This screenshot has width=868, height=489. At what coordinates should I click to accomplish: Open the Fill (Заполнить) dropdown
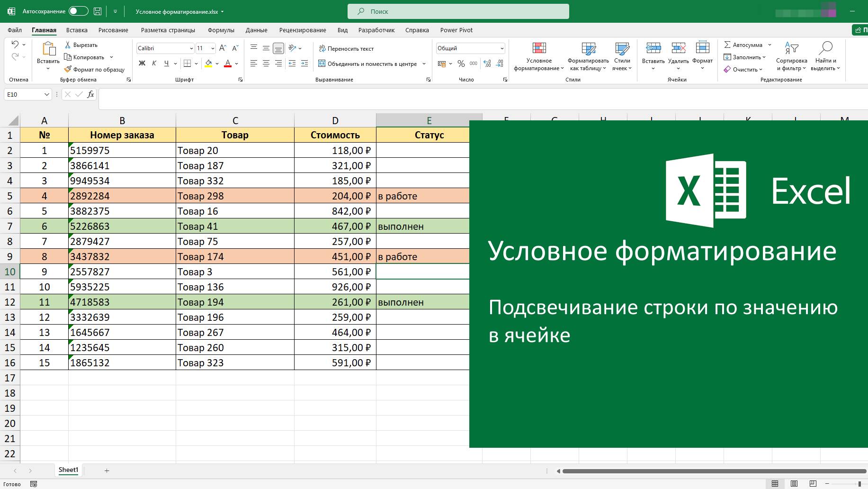tap(744, 57)
